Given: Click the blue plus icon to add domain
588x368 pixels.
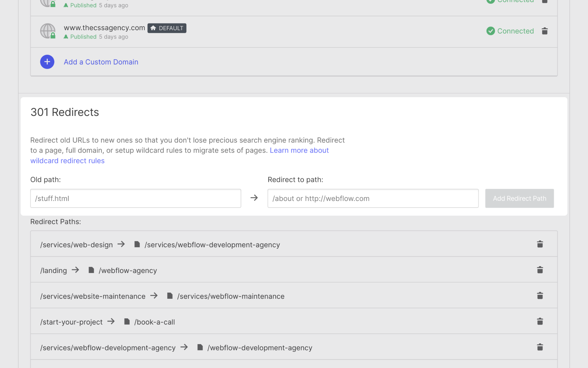Looking at the screenshot, I should 47,62.
